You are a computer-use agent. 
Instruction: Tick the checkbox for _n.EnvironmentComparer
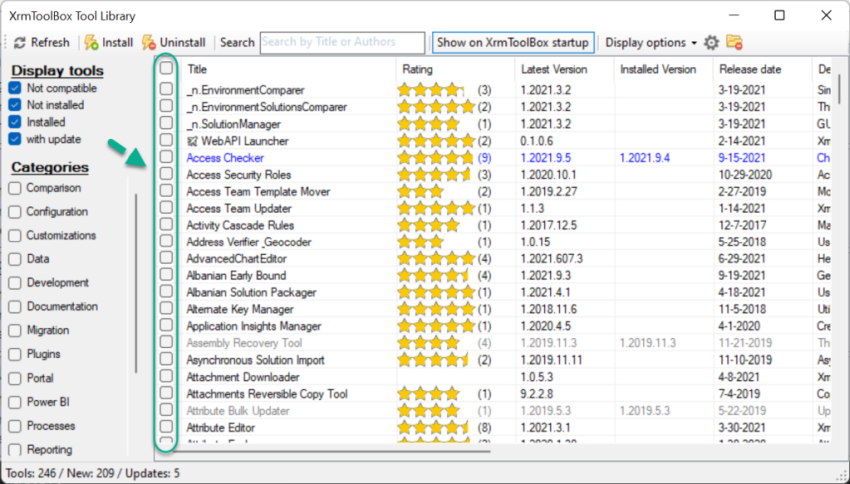tap(166, 89)
